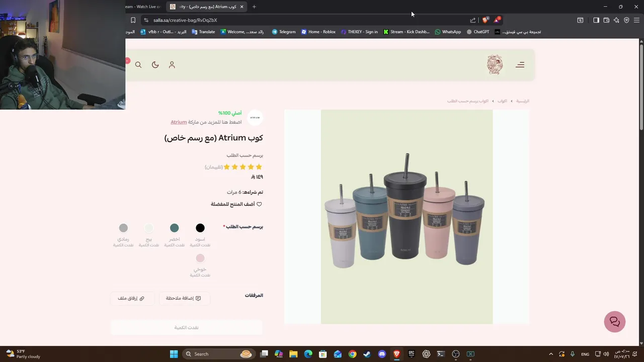Open the Home - Roblox bookmark
644x362 pixels.
click(x=318, y=32)
